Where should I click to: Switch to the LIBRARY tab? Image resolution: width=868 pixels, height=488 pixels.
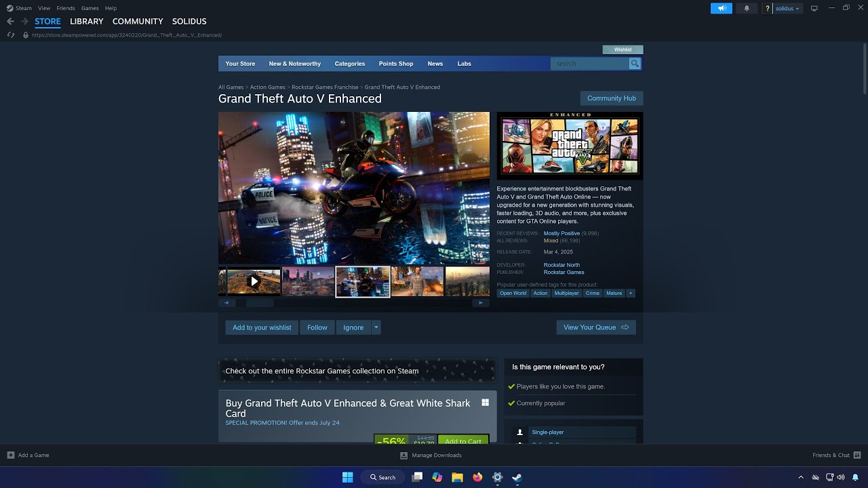[x=87, y=21]
